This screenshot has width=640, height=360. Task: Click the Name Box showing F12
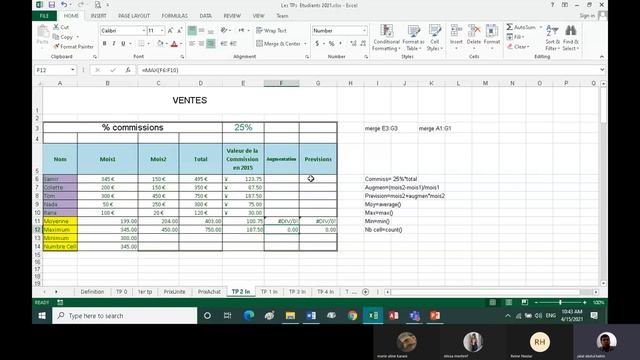pyautogui.click(x=55, y=70)
